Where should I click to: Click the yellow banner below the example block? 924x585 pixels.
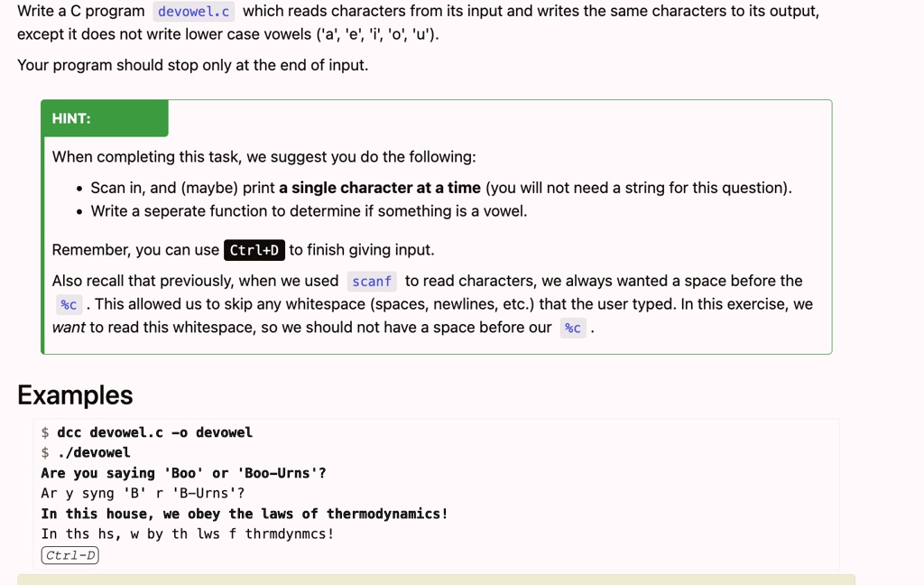[x=436, y=580]
